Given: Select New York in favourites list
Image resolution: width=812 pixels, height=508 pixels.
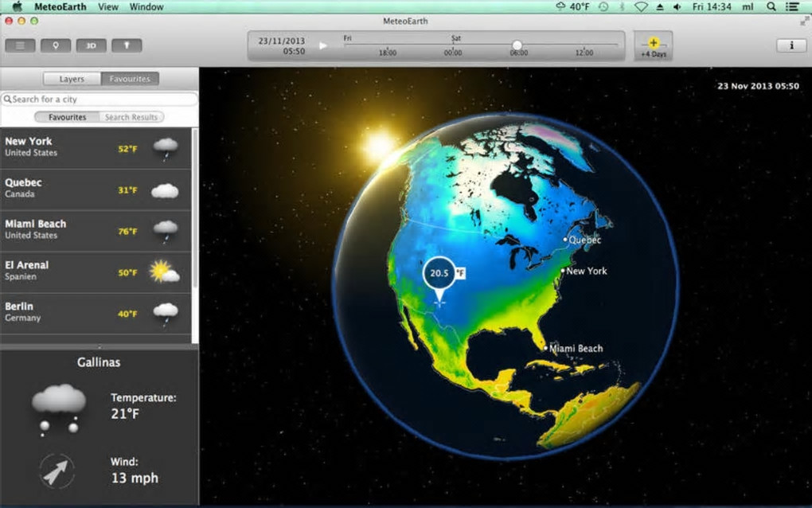Looking at the screenshot, I should point(96,147).
